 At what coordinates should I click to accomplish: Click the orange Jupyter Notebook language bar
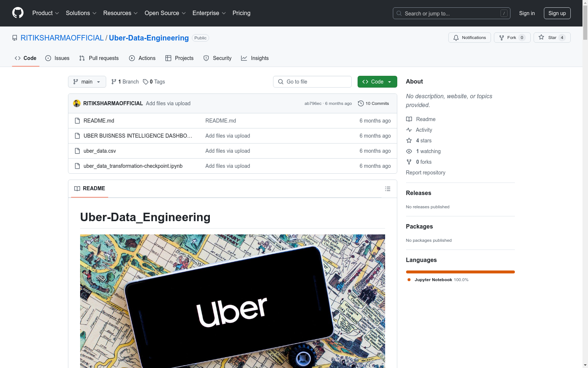pos(460,272)
